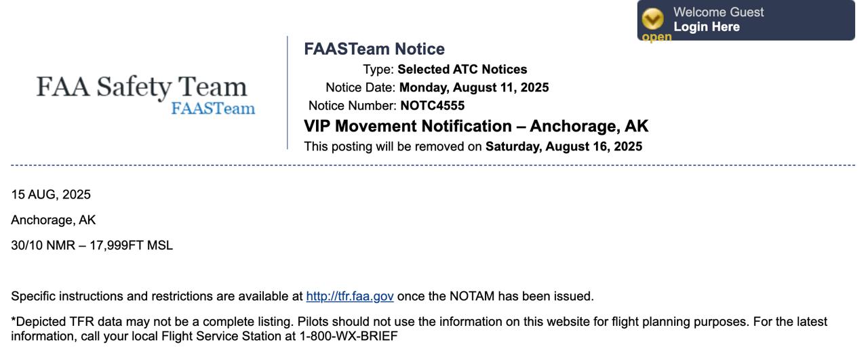Click the 15 AUG, 2025 date line
868x355 pixels.
(x=51, y=194)
